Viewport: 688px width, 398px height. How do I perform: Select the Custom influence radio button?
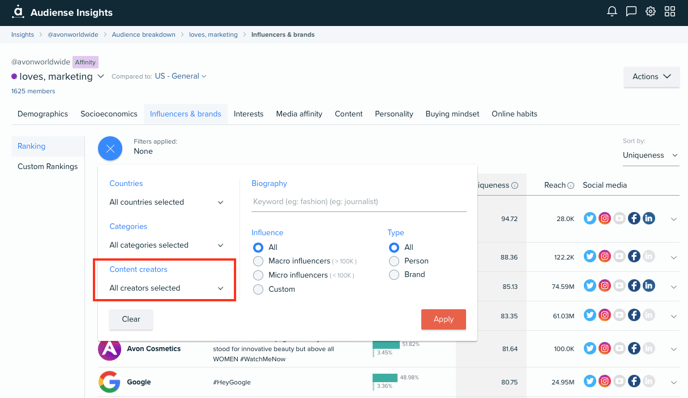coord(258,290)
